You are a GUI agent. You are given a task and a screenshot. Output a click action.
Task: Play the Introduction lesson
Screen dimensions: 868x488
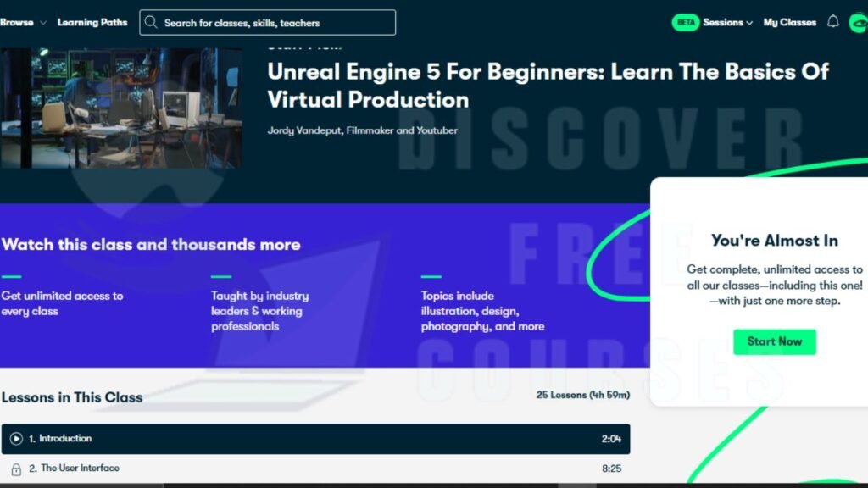(x=16, y=439)
